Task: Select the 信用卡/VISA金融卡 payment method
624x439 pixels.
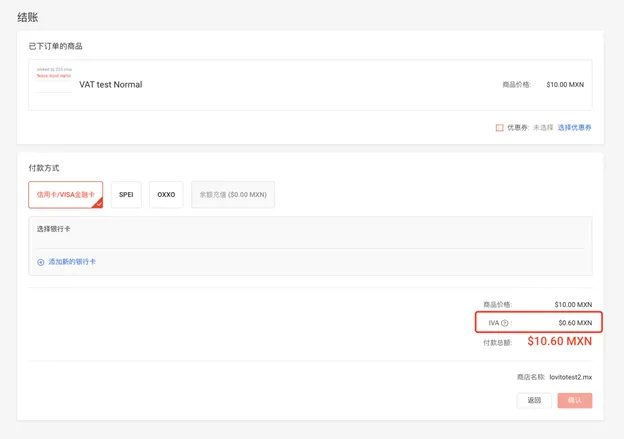Action: 65,194
